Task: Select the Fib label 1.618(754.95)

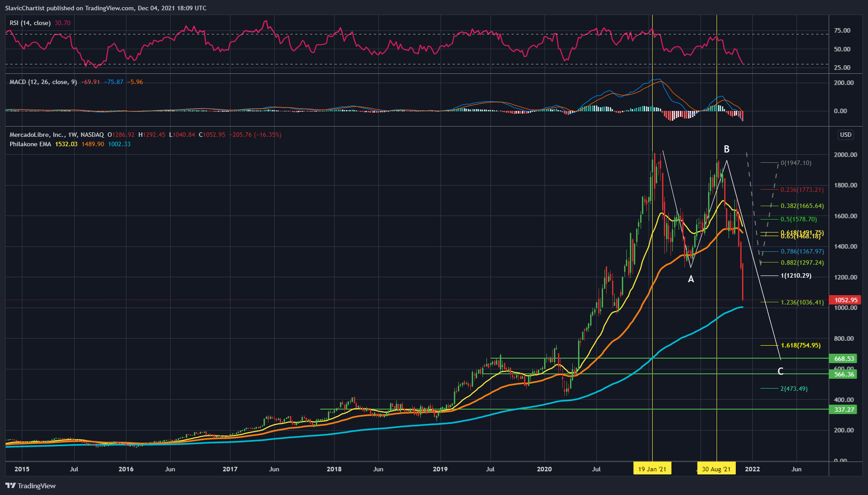Action: pyautogui.click(x=801, y=345)
